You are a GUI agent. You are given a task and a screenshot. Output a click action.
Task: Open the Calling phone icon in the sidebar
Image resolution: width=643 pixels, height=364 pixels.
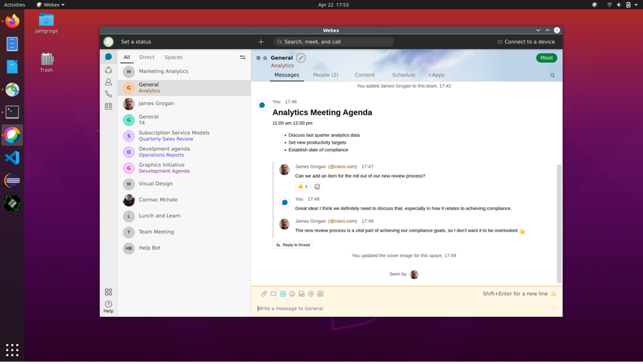(x=108, y=94)
